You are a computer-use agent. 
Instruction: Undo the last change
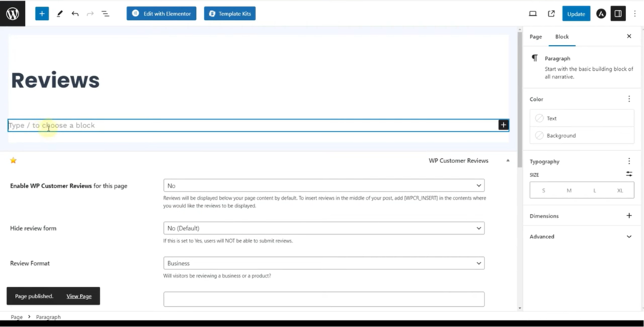click(x=74, y=14)
